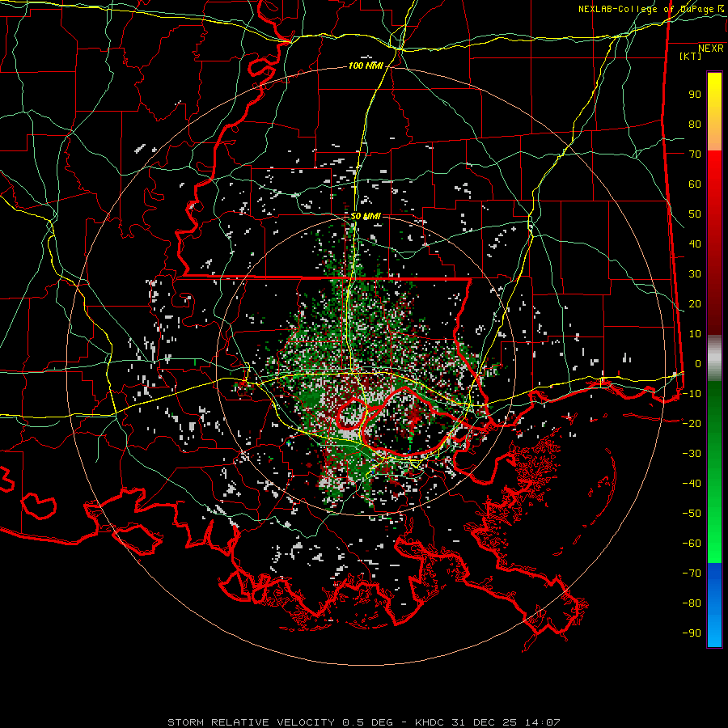
Task: Click the [KT] units label
Action: click(x=691, y=56)
